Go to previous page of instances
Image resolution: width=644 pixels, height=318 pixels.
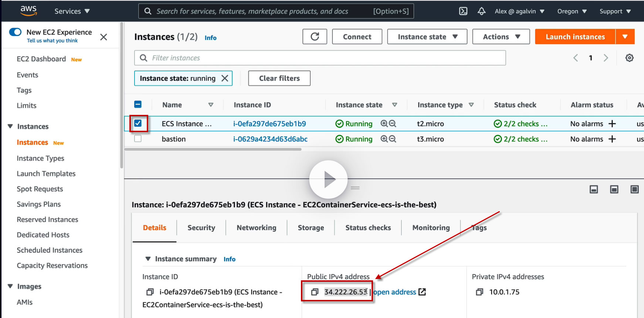576,58
